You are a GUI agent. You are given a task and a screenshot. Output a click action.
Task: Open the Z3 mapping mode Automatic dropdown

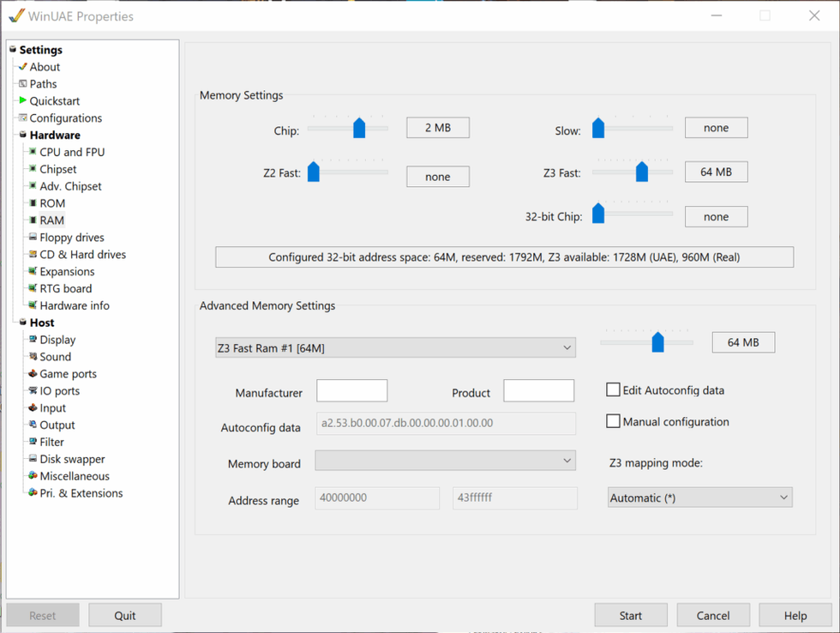point(699,497)
